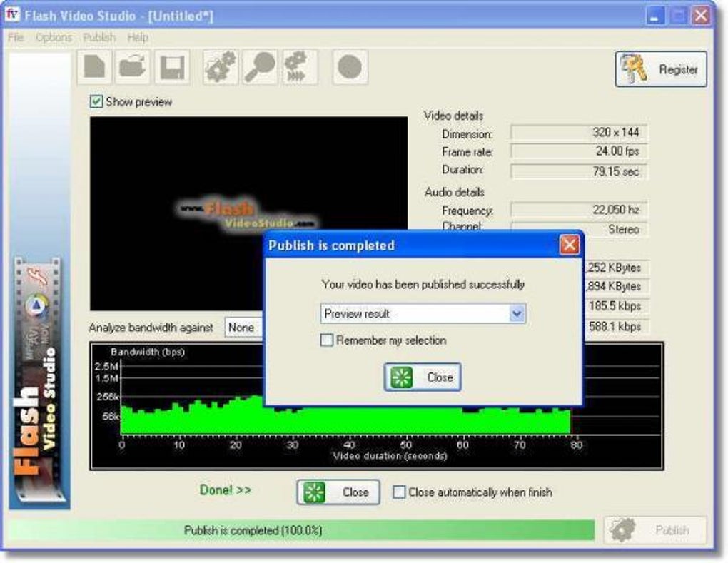Save project with the floppy disk icon
The height and width of the screenshot is (563, 728).
click(x=172, y=67)
